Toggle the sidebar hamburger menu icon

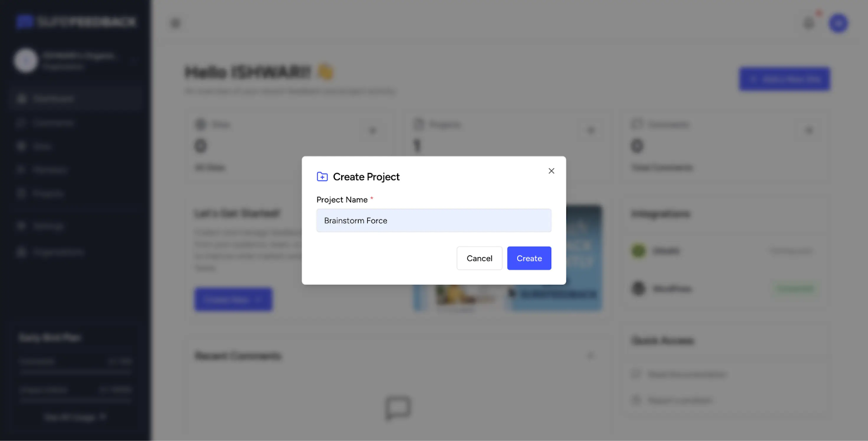click(x=175, y=23)
